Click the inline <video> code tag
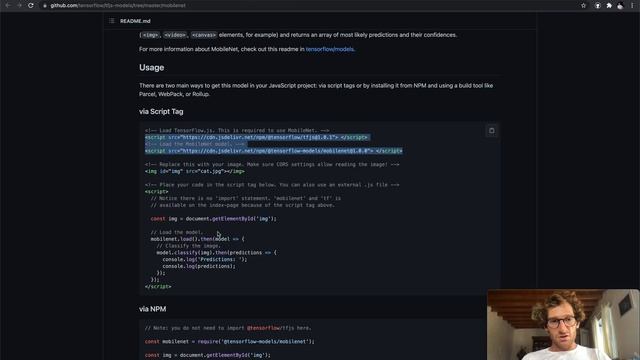Viewport: 640px width, 360px height. click(x=175, y=35)
